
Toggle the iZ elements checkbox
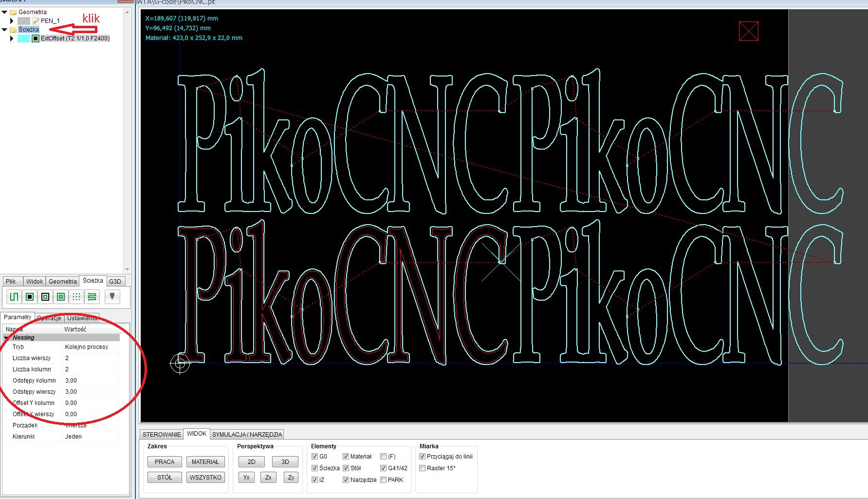tap(314, 480)
